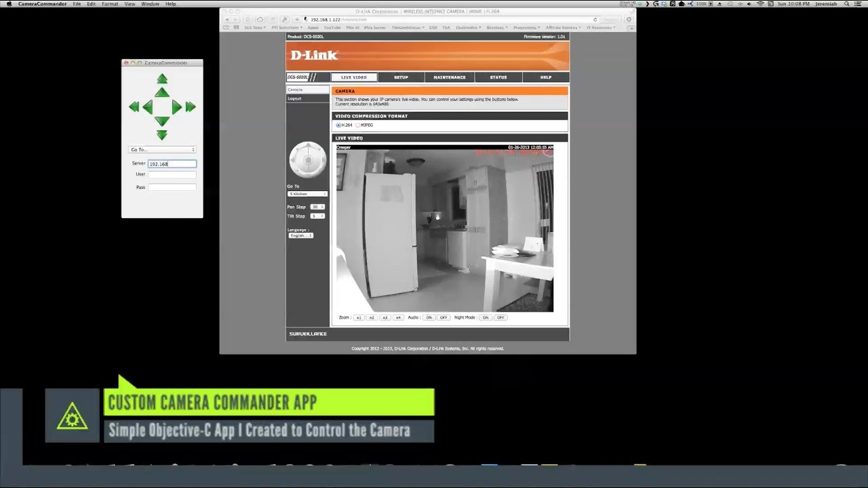Click up arrow on D-Link PTZ wheel
The width and height of the screenshot is (868, 488).
(308, 146)
